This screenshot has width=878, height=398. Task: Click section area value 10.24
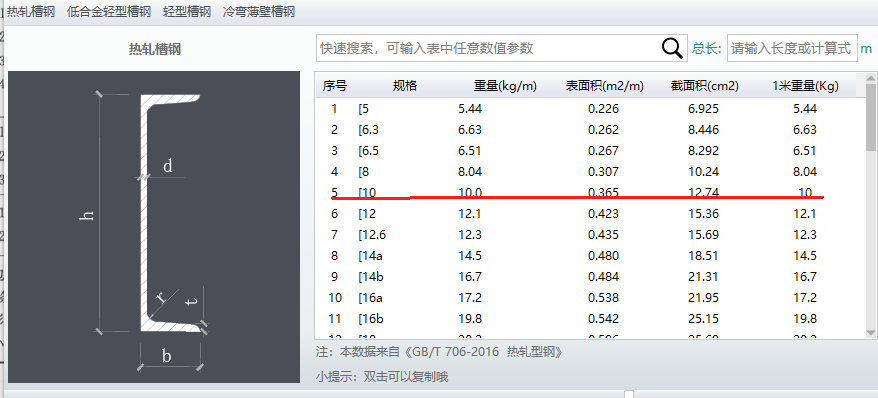coord(703,171)
